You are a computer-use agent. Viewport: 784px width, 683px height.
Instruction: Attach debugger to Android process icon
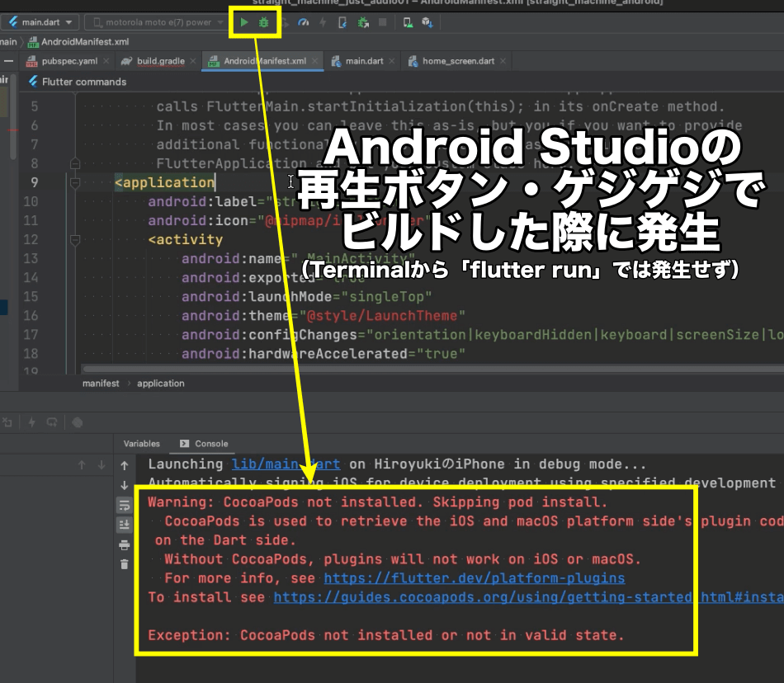(x=363, y=22)
